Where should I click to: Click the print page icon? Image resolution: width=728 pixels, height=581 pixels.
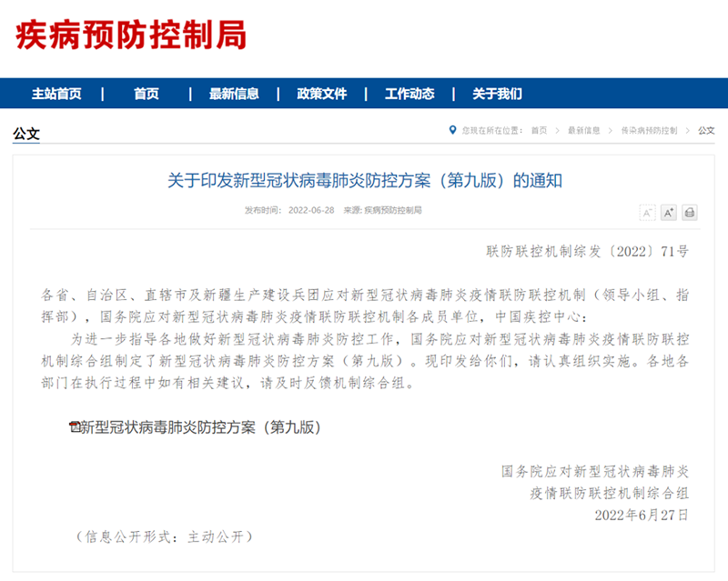(690, 213)
